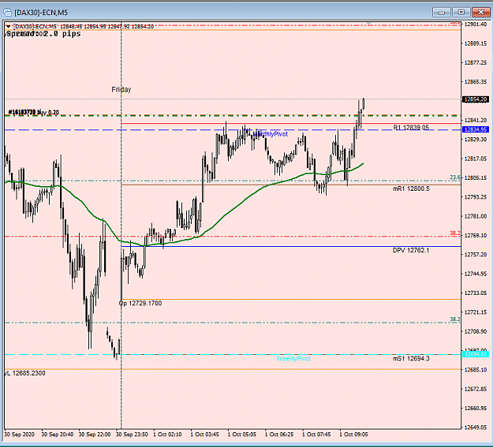
Task: Select the buy 0.20 order label
Action: (x=34, y=112)
